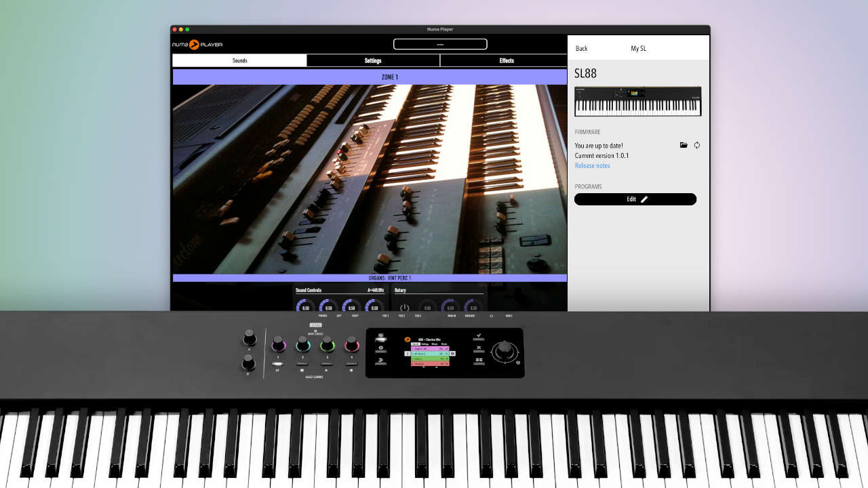
Task: Click the last knob in the Rotary section
Action: click(473, 306)
